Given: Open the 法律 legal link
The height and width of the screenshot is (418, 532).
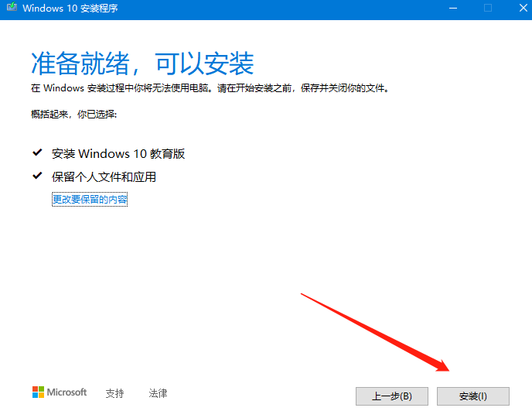Looking at the screenshot, I should pos(158,393).
